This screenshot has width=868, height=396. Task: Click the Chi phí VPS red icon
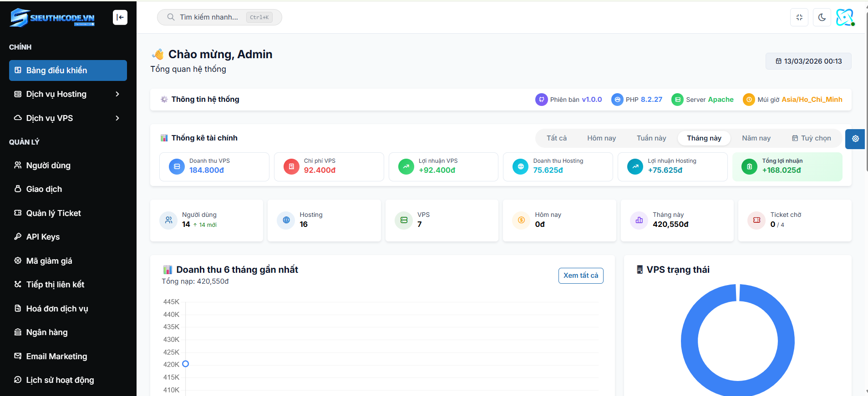point(291,166)
